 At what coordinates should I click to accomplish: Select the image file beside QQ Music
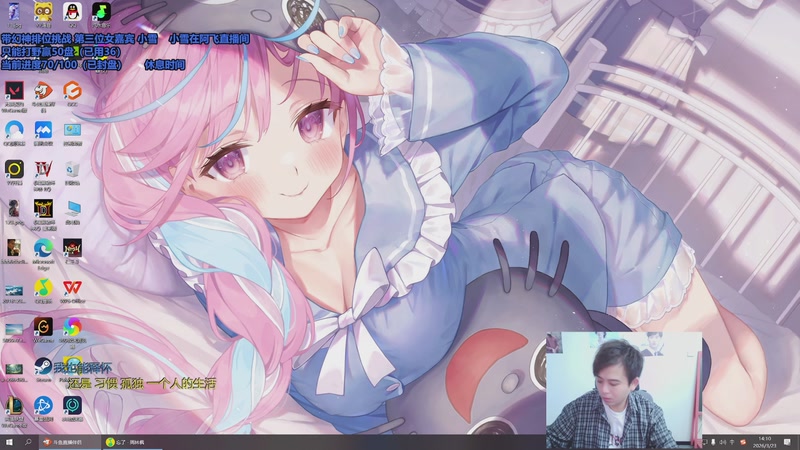pyautogui.click(x=14, y=292)
